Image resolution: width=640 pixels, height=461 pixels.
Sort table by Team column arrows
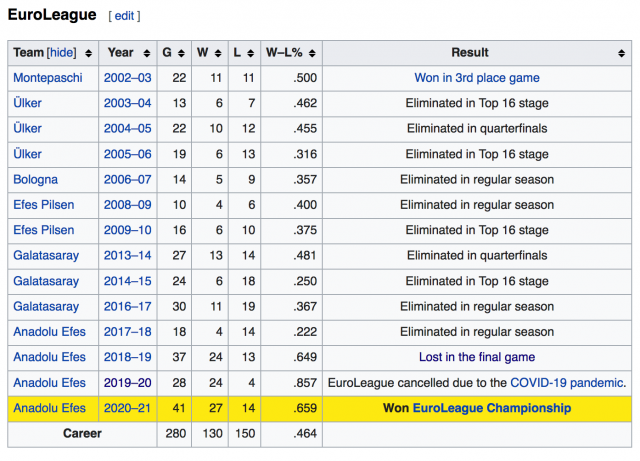(88, 53)
